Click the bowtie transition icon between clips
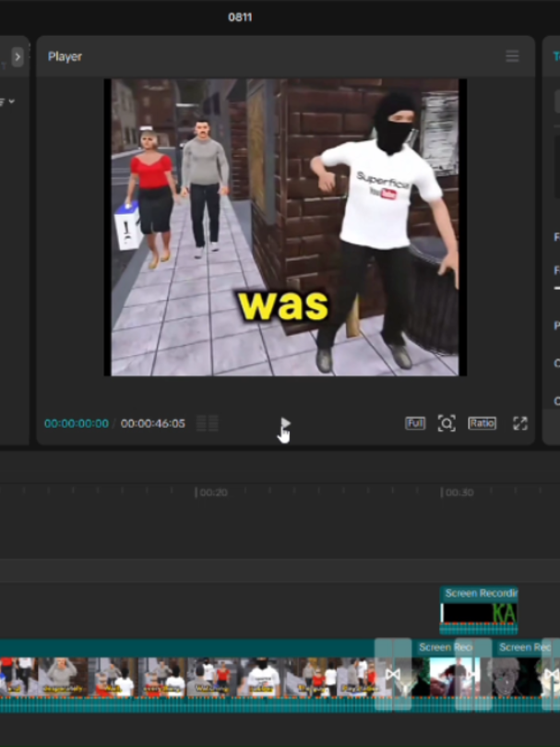 (393, 674)
